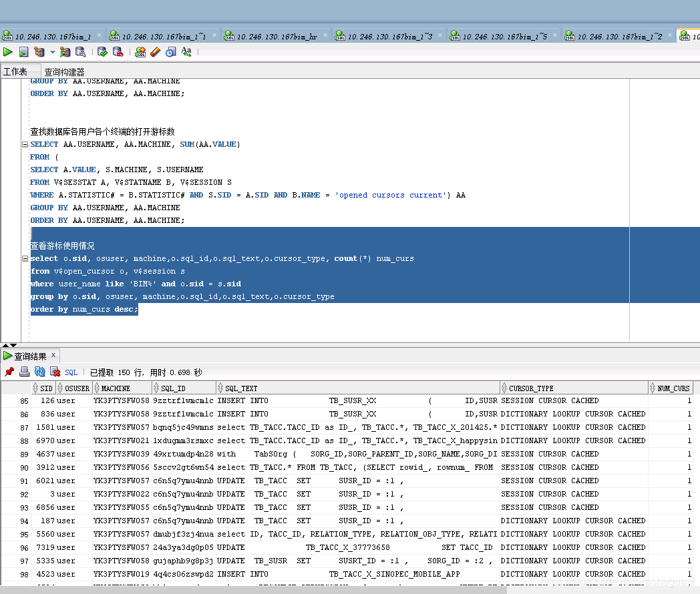Close the 10.246.130.167bim_kr tab
Viewport: 700px width, 594px height.
click(325, 35)
